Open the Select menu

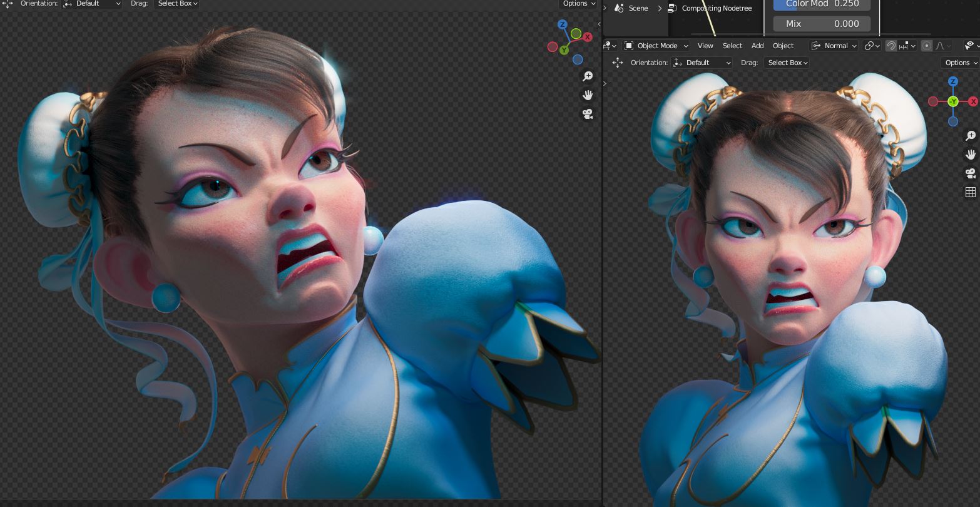click(x=732, y=46)
